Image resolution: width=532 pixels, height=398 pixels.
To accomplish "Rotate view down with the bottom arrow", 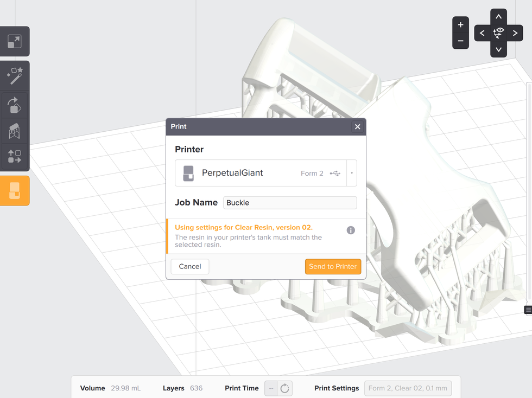I will click(498, 49).
